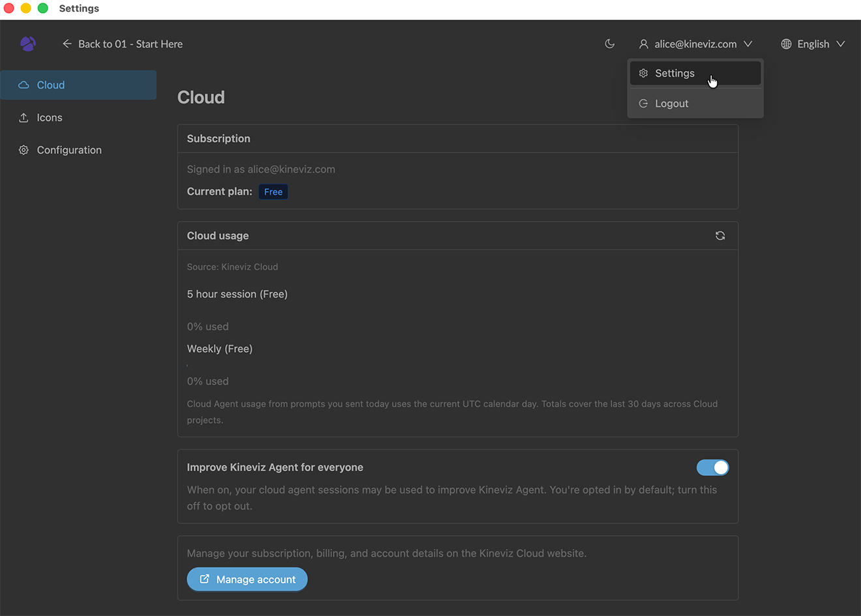The height and width of the screenshot is (616, 861).
Task: Click 'Source: Kineviz Cloud' text
Action: [232, 267]
